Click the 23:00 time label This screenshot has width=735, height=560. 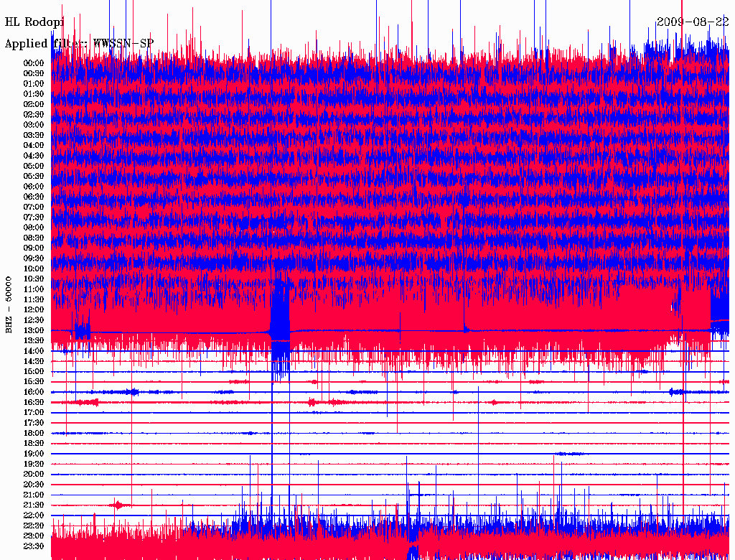[33, 536]
